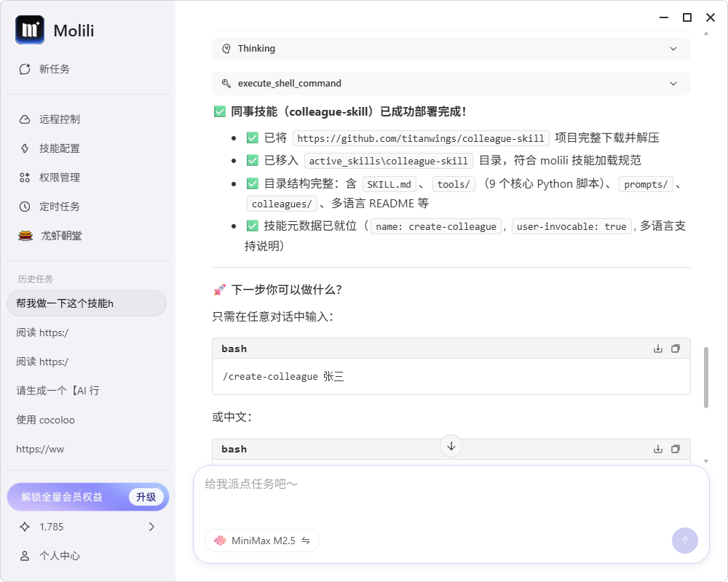Switch the MiniMax M2.5 model selector

click(262, 541)
